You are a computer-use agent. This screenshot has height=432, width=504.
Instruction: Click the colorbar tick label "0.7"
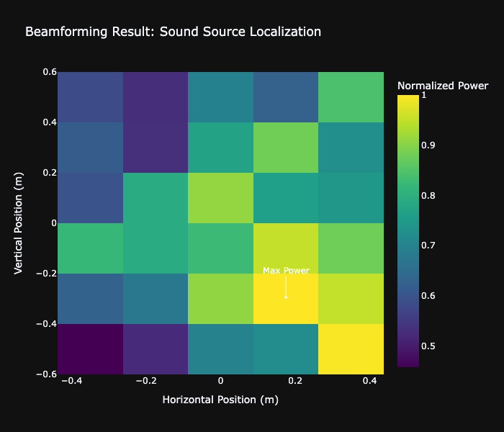click(x=428, y=246)
